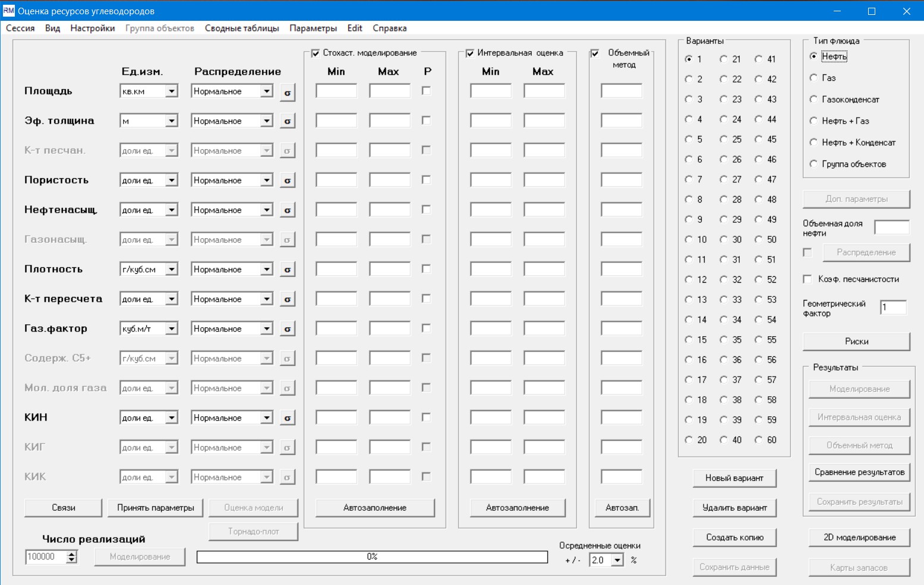Click the sigma button for Площадь row
924x585 pixels.
click(287, 92)
